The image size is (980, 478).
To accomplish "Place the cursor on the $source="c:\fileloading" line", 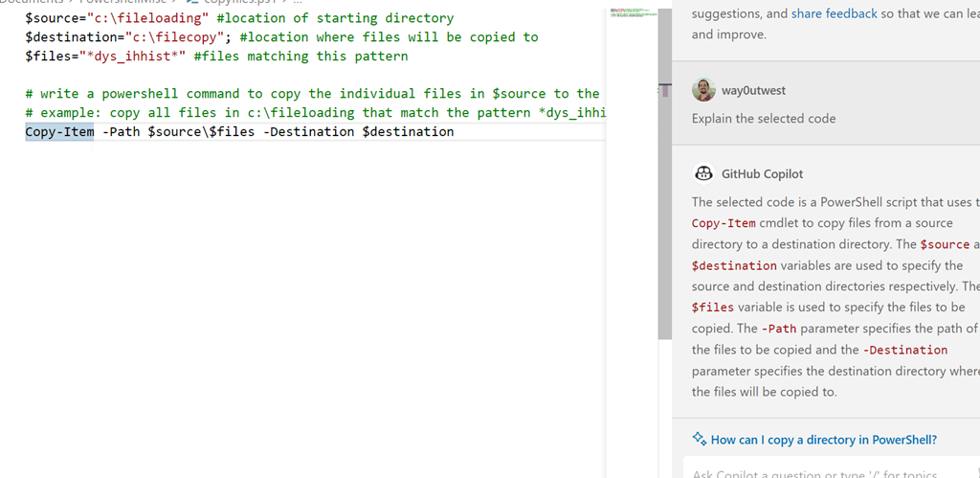I will click(239, 18).
